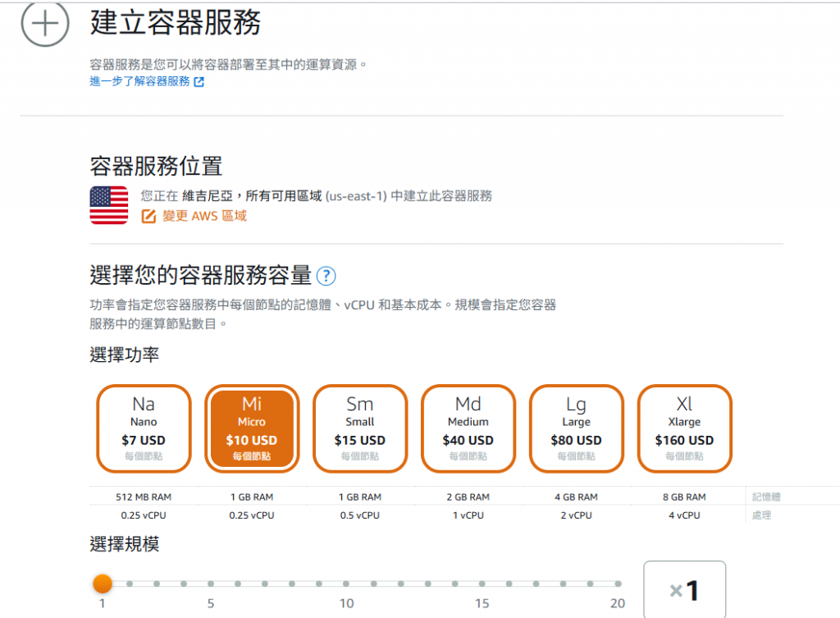Click the 選擇您的容器服務容量 heading
Viewport: 840px width, 618px height.
(200, 276)
